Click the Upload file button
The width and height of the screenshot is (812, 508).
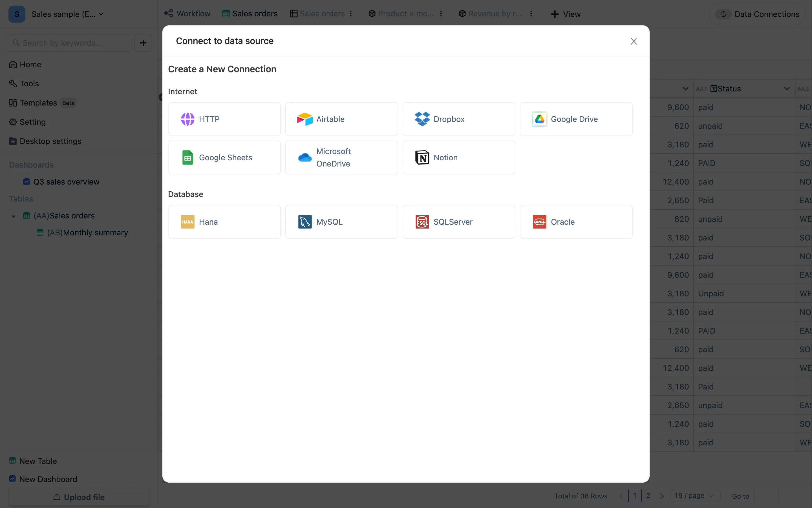pos(79,497)
